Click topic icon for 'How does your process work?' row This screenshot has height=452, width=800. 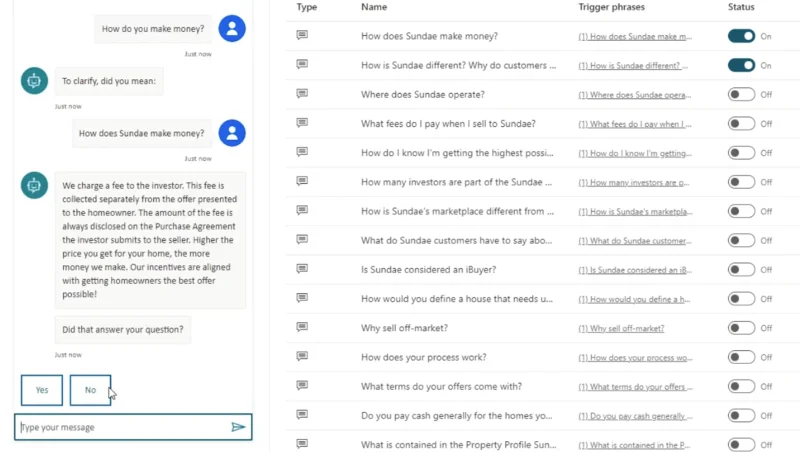302,356
